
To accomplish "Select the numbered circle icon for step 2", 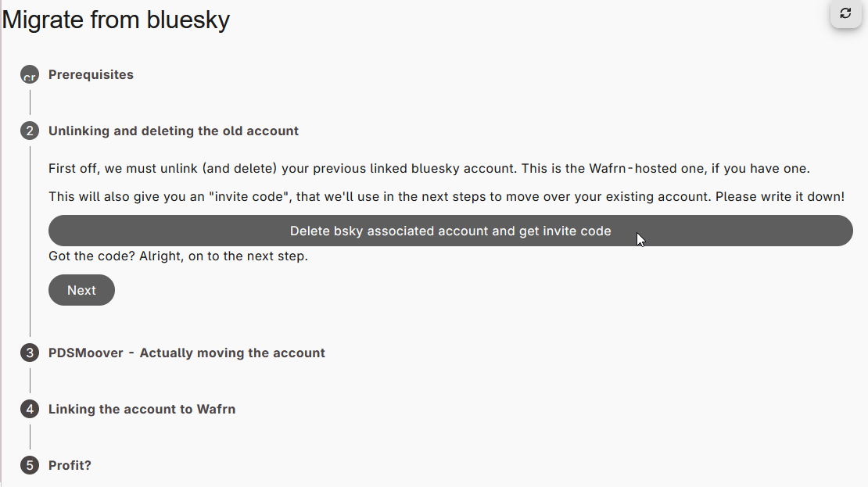I will (29, 131).
